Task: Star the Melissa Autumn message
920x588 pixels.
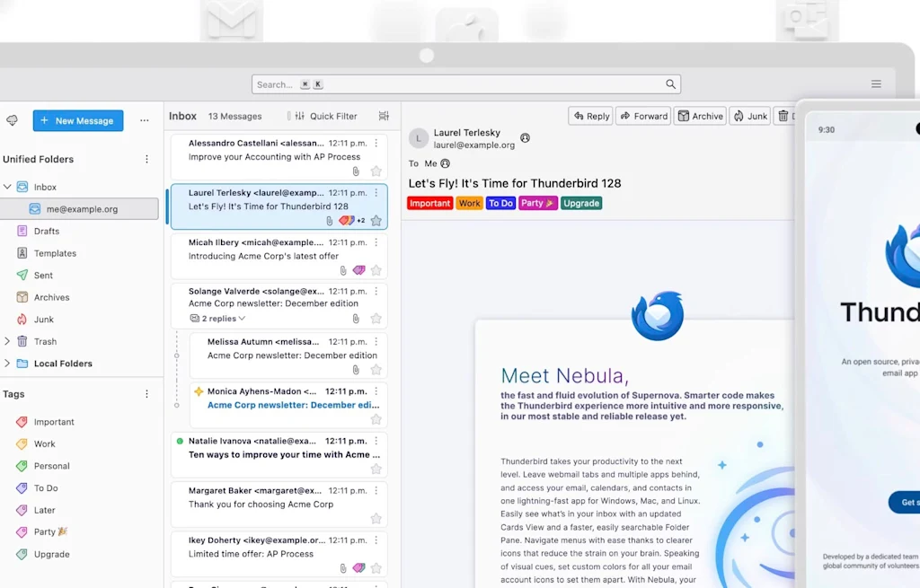Action: pyautogui.click(x=376, y=369)
